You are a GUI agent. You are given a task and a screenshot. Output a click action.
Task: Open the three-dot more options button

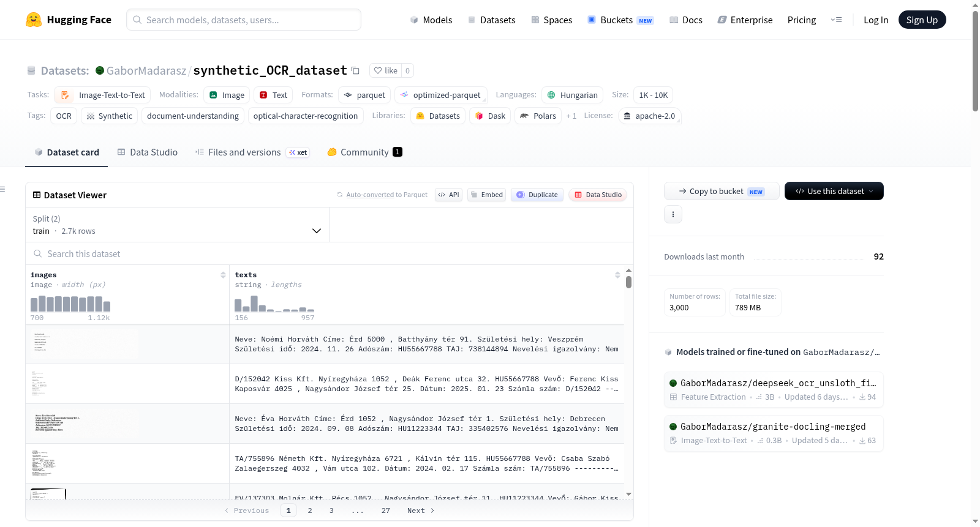tap(673, 214)
